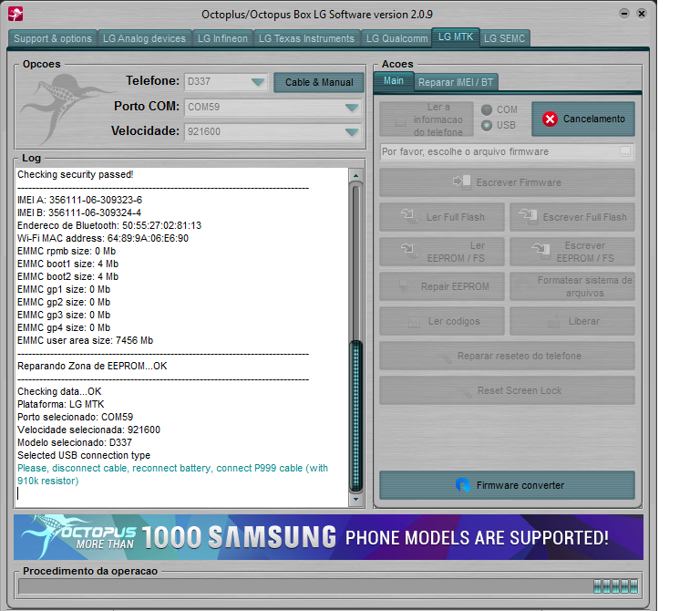Click the Reparar reseteo do telefone button
The width and height of the screenshot is (700, 611).
point(507,356)
